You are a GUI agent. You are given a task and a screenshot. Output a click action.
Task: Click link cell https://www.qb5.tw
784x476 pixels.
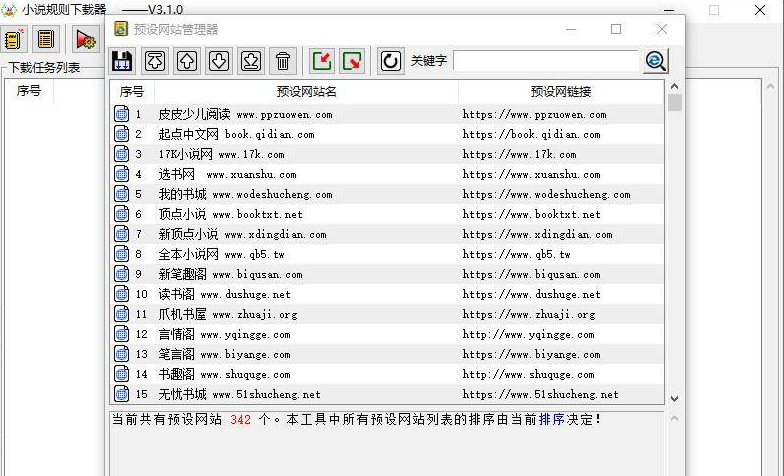point(516,254)
